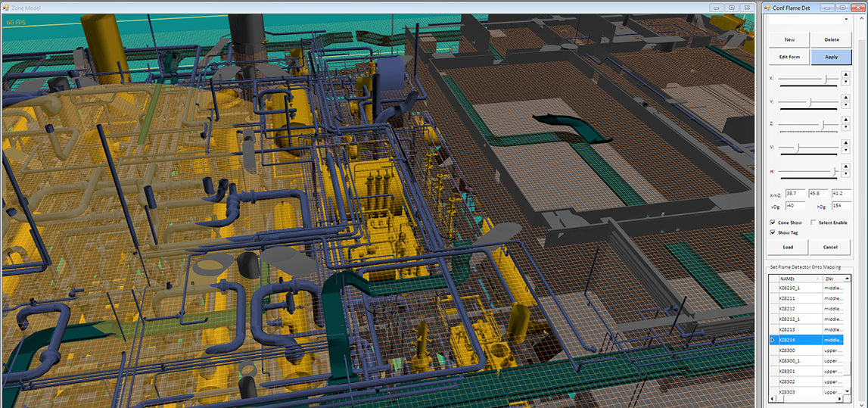868x408 pixels.
Task: Click the New button
Action: coord(789,39)
